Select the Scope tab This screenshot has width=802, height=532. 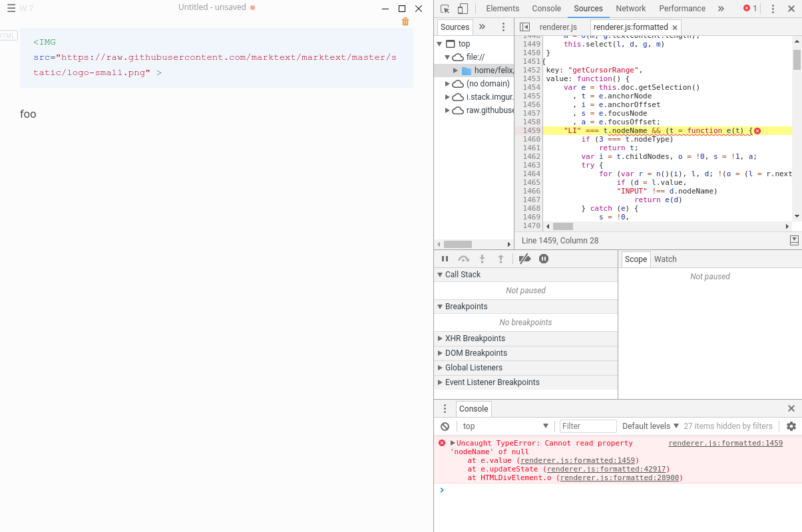tap(636, 259)
